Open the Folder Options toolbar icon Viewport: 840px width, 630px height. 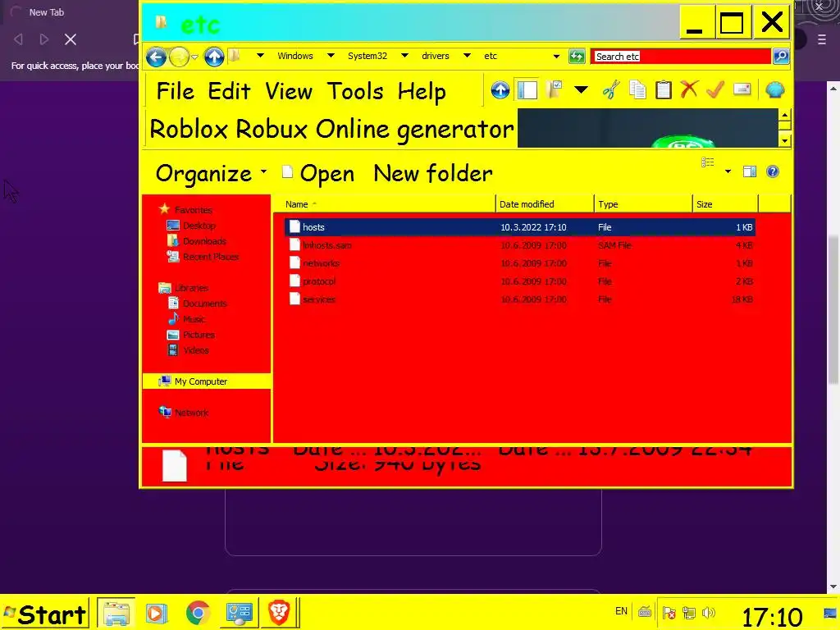pos(555,89)
